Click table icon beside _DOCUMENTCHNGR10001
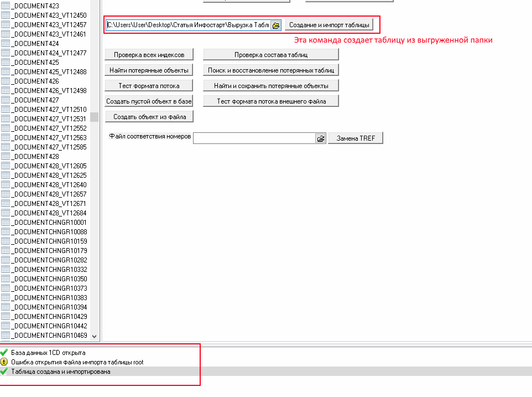Viewport: 532px width, 397px height. [6, 223]
